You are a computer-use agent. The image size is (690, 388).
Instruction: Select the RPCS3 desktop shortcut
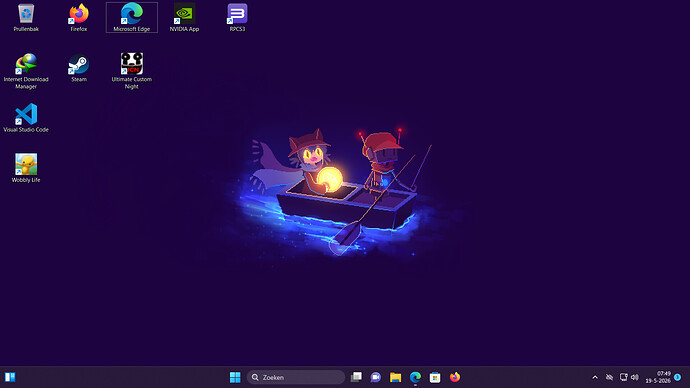tap(237, 18)
